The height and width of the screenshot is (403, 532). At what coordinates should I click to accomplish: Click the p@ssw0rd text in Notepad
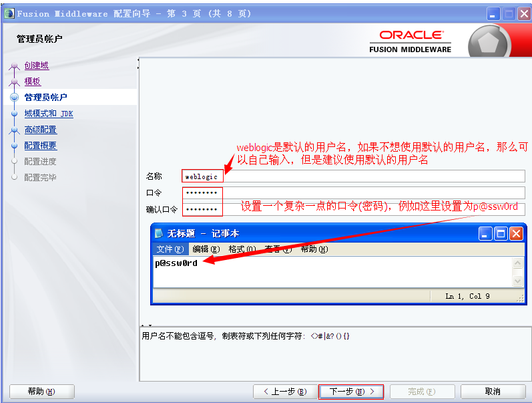[x=176, y=263]
